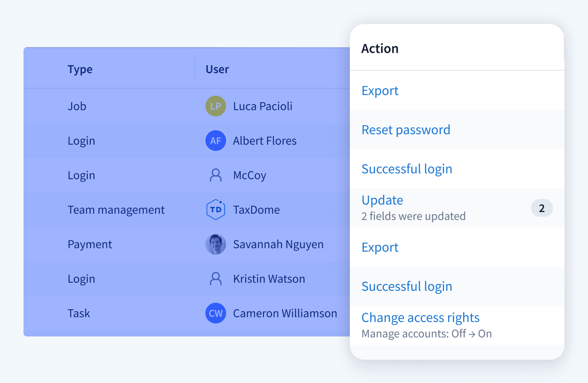The height and width of the screenshot is (383, 588).
Task: Click Luca Pacioli's LP avatar
Action: (x=216, y=106)
